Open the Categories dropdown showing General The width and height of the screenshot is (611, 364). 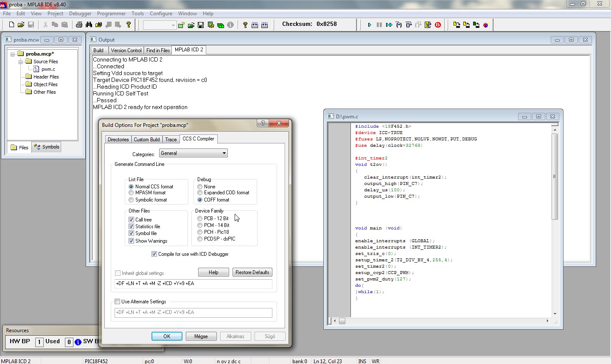point(193,153)
